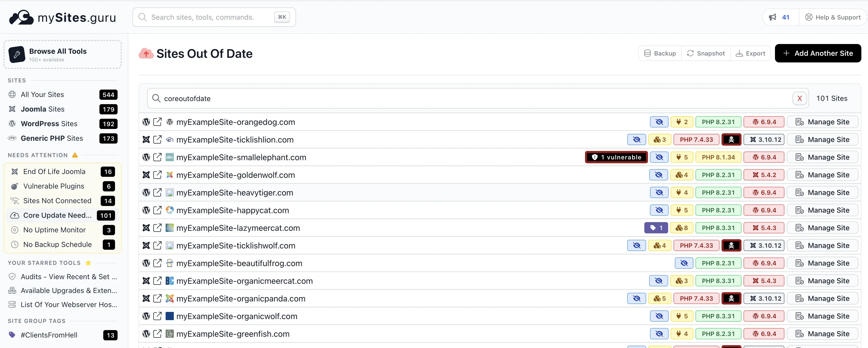Screen dimensions: 868x348
Task: Select Core Update Needed item
Action: 63,215
